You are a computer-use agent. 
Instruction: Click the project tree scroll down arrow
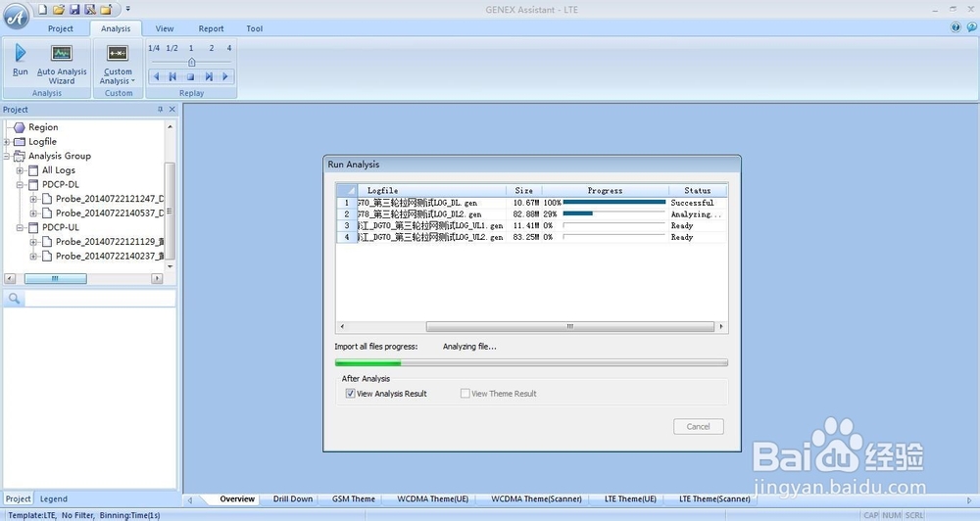[x=170, y=266]
